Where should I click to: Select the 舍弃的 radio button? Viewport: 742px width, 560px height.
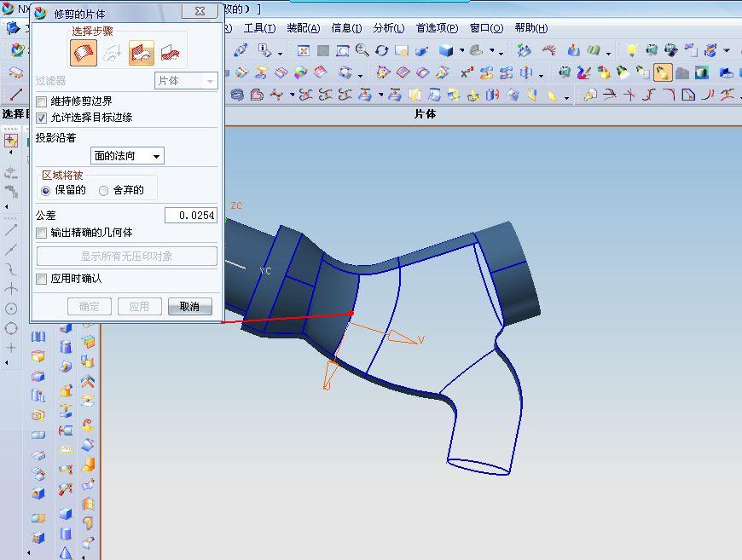click(x=104, y=191)
